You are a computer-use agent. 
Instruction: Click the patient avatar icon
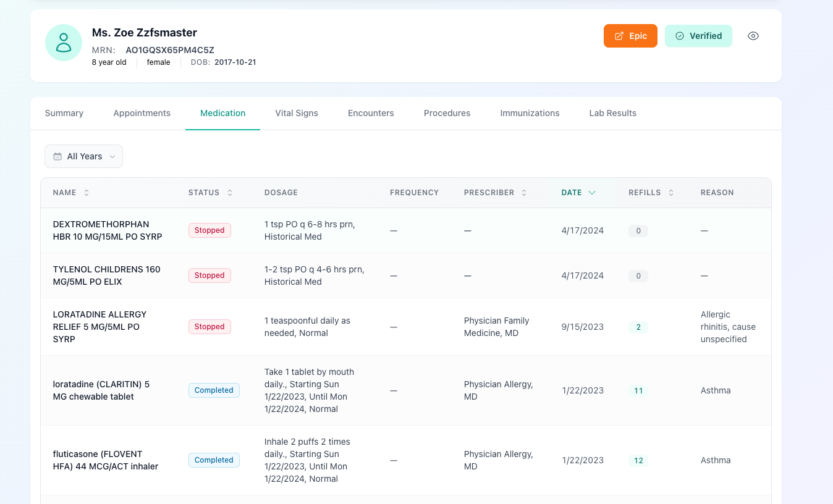coord(64,42)
